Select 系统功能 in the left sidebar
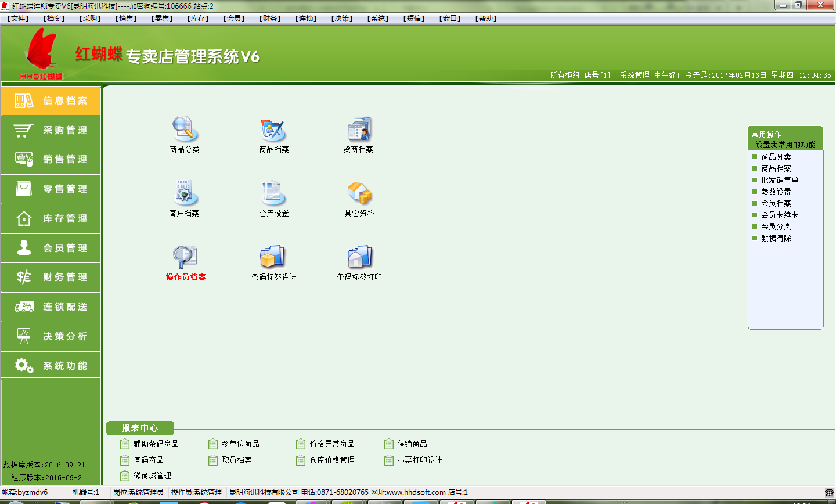 pyautogui.click(x=51, y=366)
